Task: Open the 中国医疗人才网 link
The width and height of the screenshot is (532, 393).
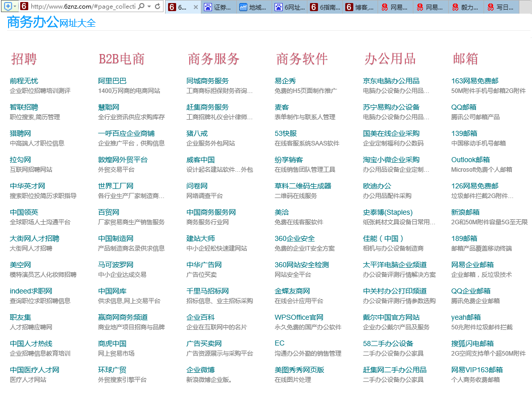Action: tap(35, 370)
